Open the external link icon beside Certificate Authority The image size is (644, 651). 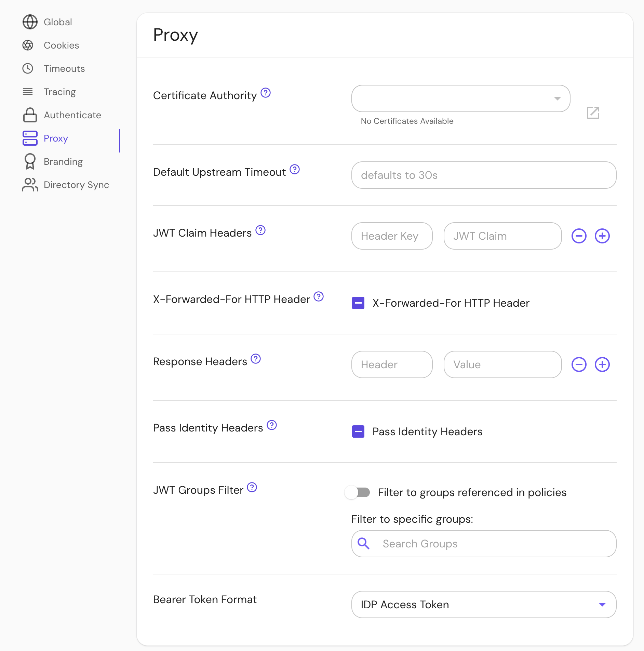tap(593, 112)
